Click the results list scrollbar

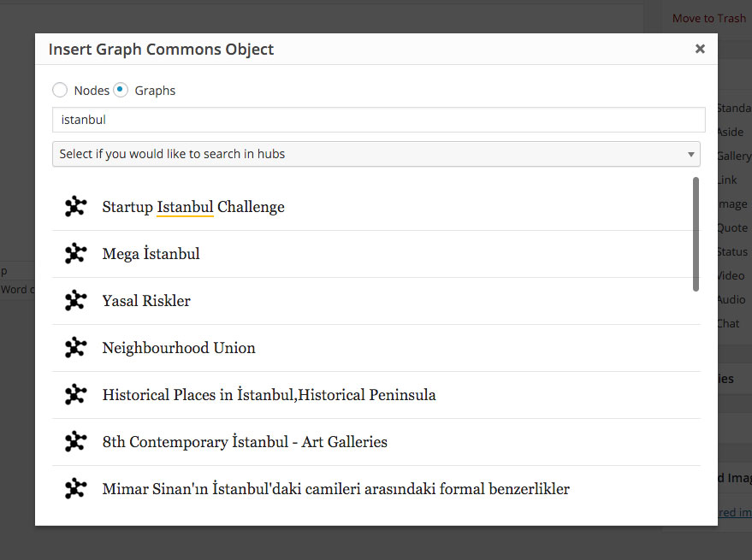pyautogui.click(x=696, y=234)
